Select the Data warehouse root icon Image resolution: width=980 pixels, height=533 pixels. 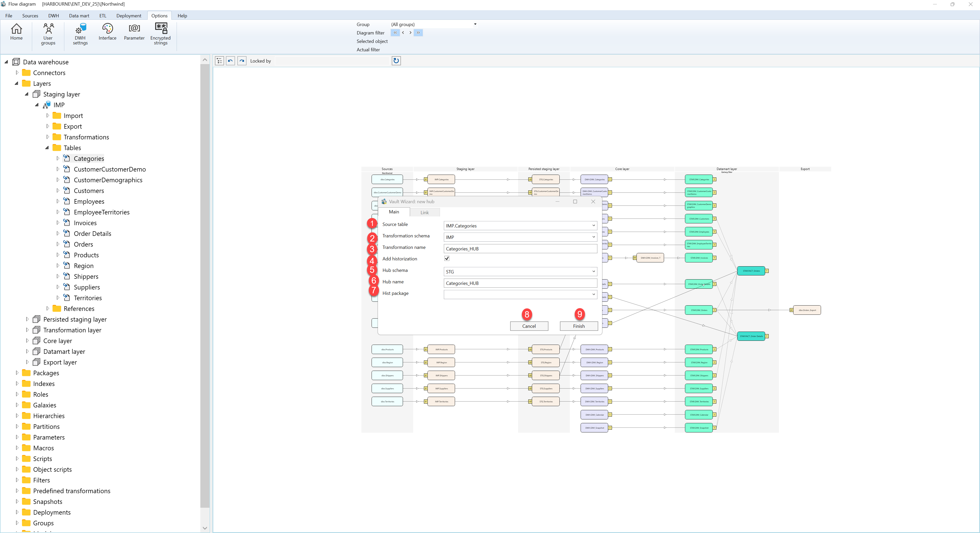pos(16,62)
